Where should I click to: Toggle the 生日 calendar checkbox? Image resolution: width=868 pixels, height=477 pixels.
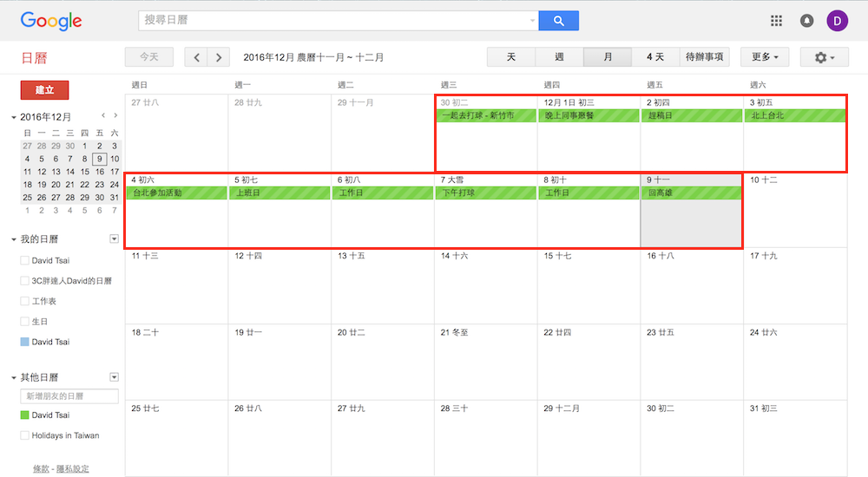pos(25,322)
